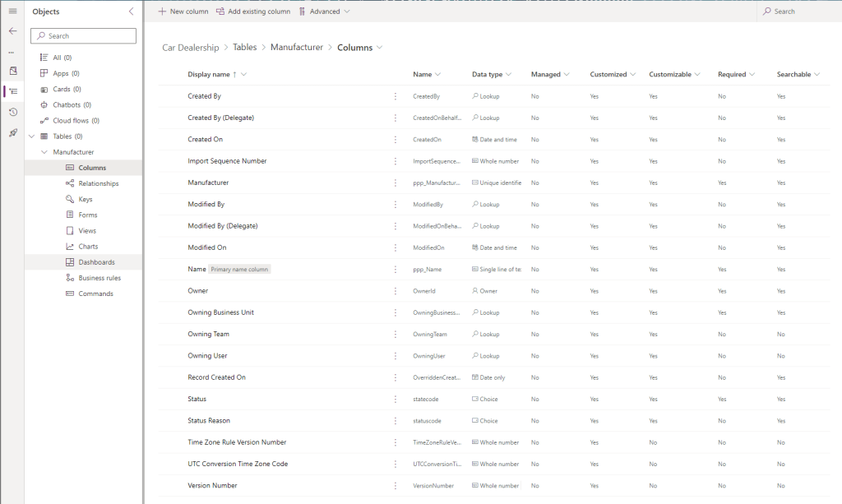Click the New column button
The image size is (842, 504).
pyautogui.click(x=183, y=12)
